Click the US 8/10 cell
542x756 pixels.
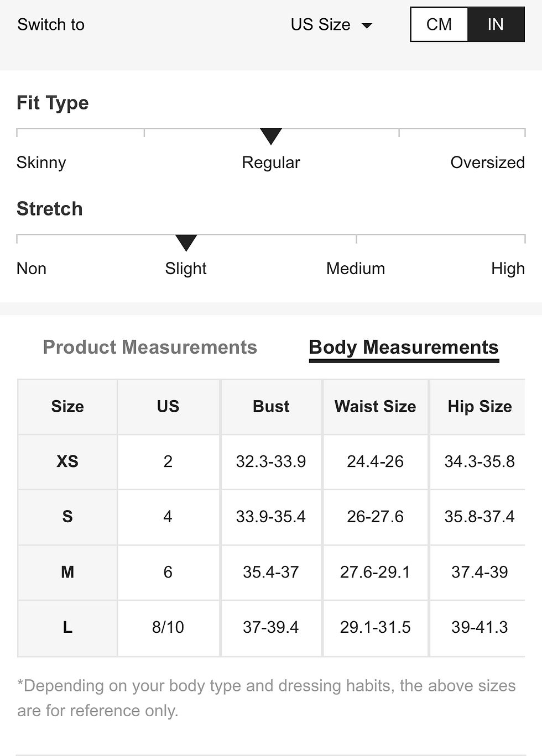tap(168, 628)
